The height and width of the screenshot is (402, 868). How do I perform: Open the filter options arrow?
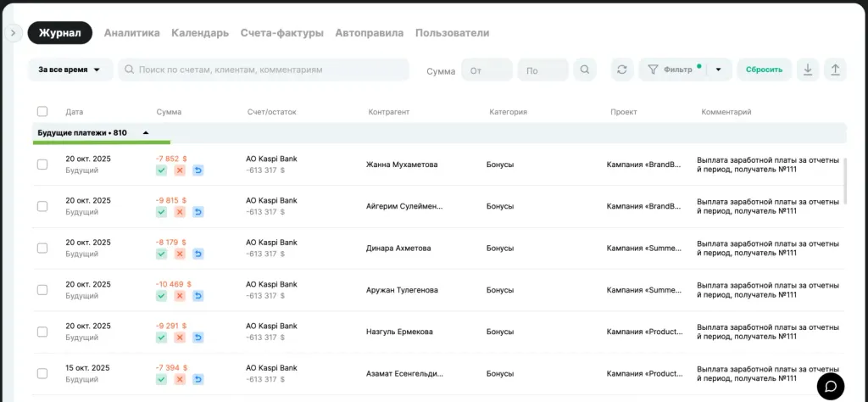(719, 70)
